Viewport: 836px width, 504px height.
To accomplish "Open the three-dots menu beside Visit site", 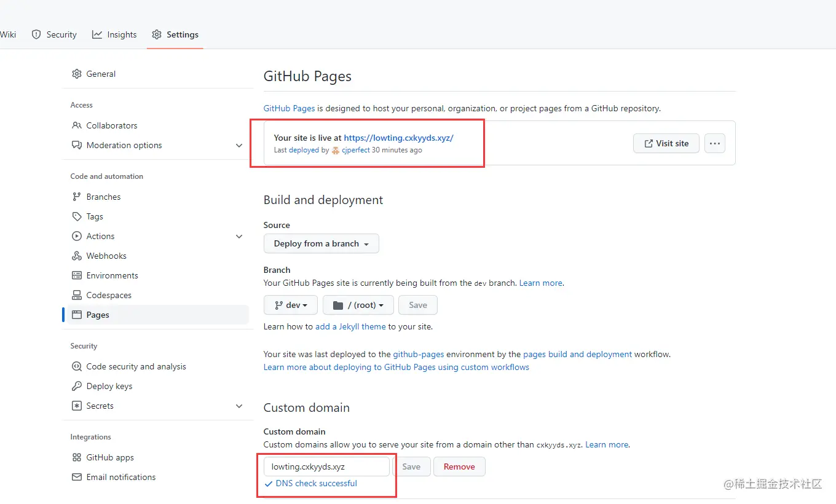I will coord(714,143).
